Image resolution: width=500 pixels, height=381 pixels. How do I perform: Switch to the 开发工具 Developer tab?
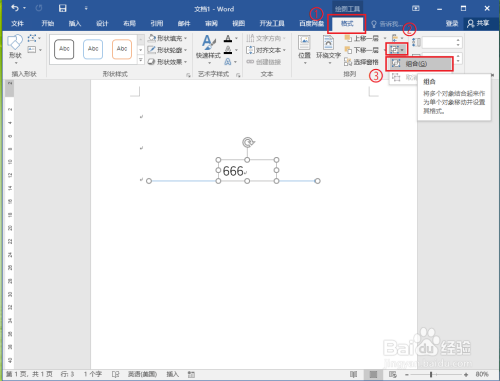tap(272, 23)
